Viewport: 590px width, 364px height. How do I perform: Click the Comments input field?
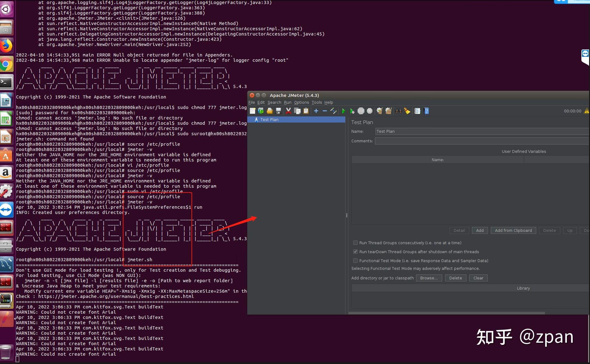482,141
